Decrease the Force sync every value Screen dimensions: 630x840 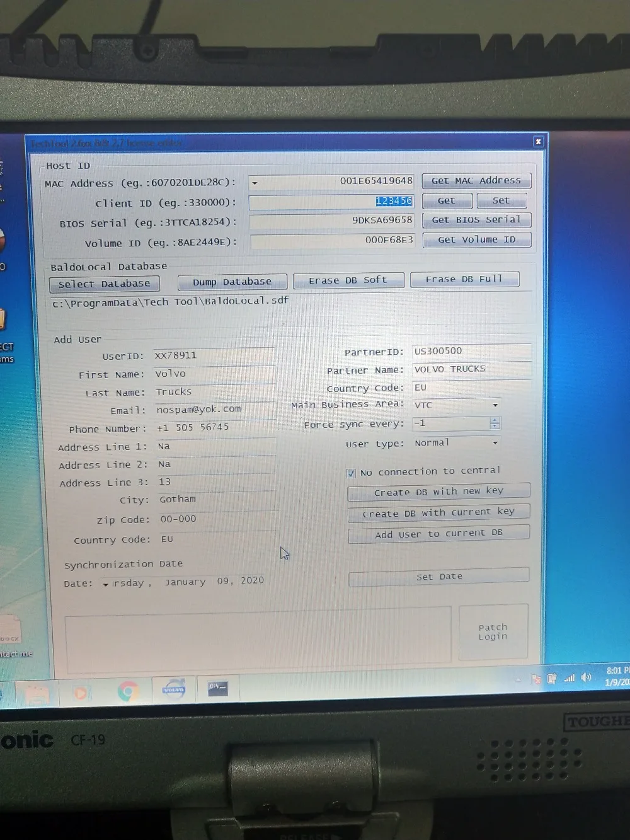495,427
